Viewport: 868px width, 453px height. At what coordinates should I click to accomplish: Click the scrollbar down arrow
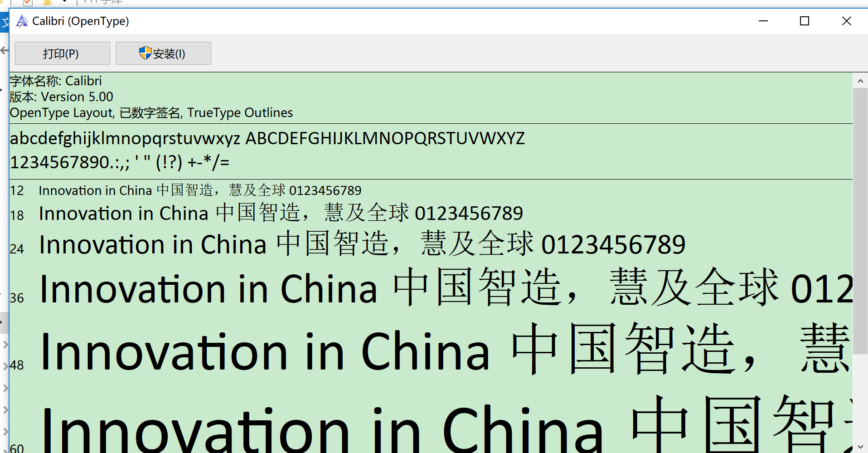pyautogui.click(x=860, y=447)
